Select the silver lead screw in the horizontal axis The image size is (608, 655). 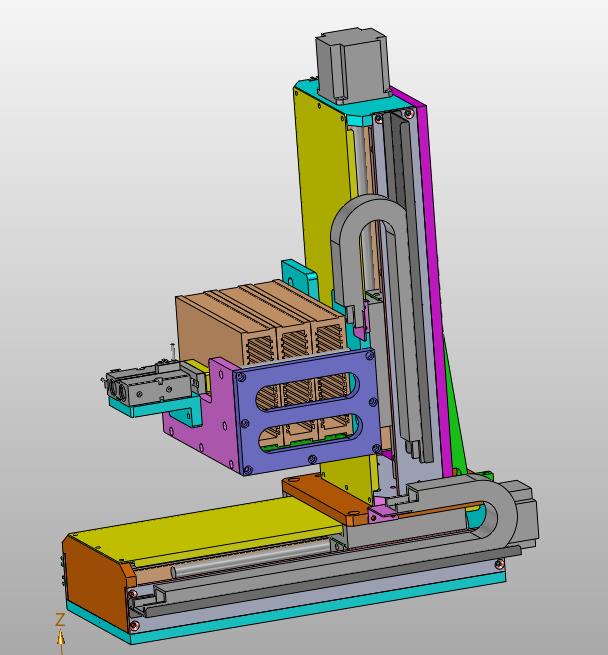tap(251, 561)
